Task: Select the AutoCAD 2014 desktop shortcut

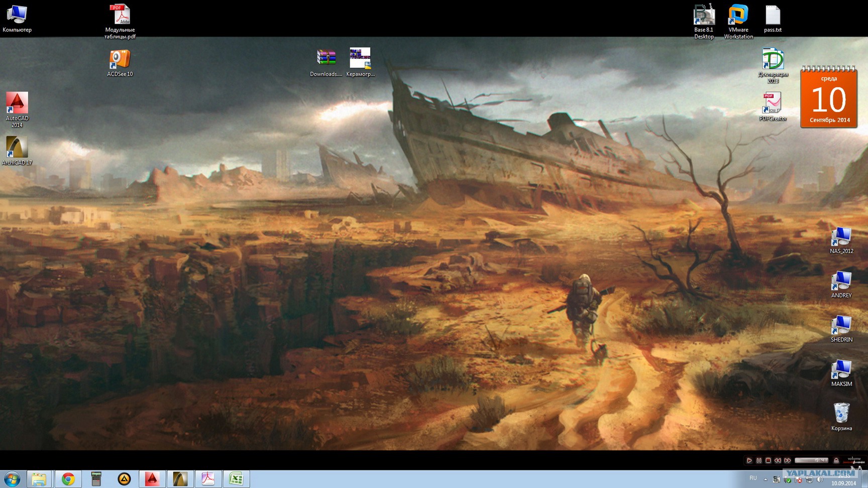Action: (17, 110)
